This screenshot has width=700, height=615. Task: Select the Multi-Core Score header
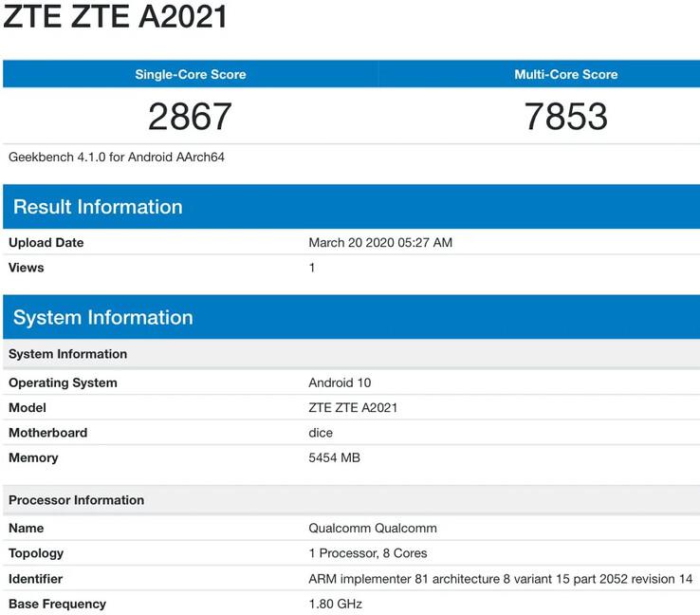pyautogui.click(x=565, y=74)
